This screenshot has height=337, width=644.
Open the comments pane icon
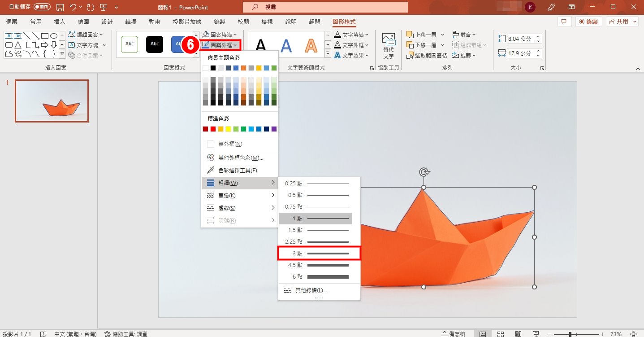564,22
